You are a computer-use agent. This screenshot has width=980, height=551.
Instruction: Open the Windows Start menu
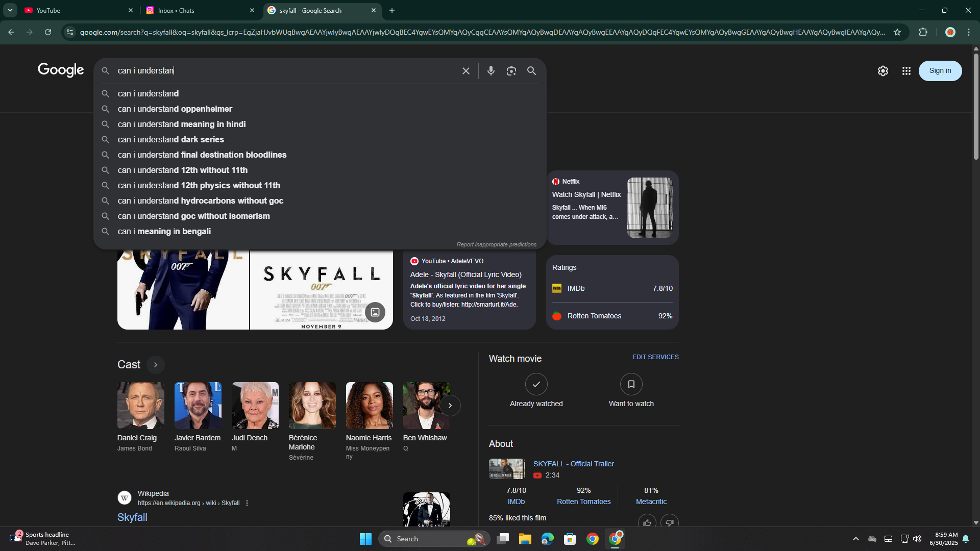click(x=365, y=539)
